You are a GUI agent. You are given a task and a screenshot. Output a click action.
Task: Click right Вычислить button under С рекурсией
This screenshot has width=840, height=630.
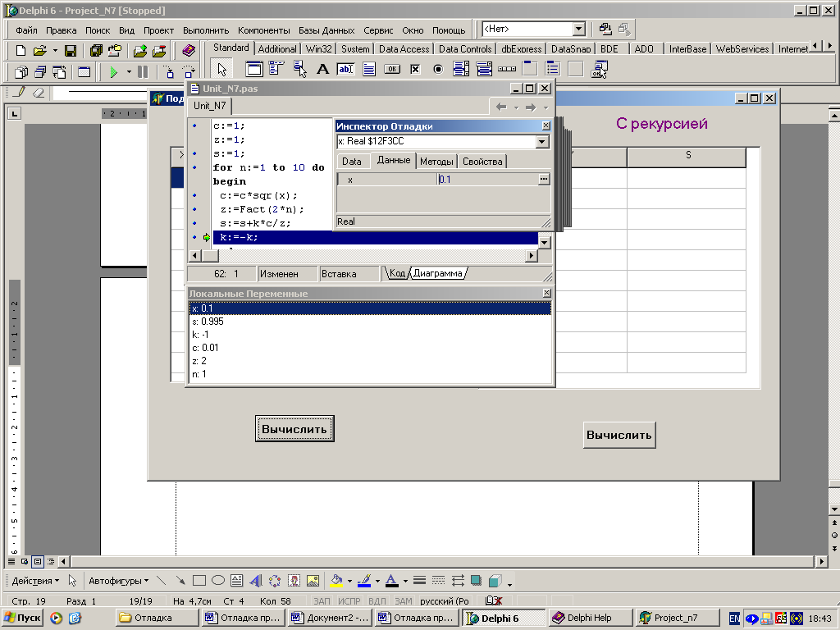[619, 435]
